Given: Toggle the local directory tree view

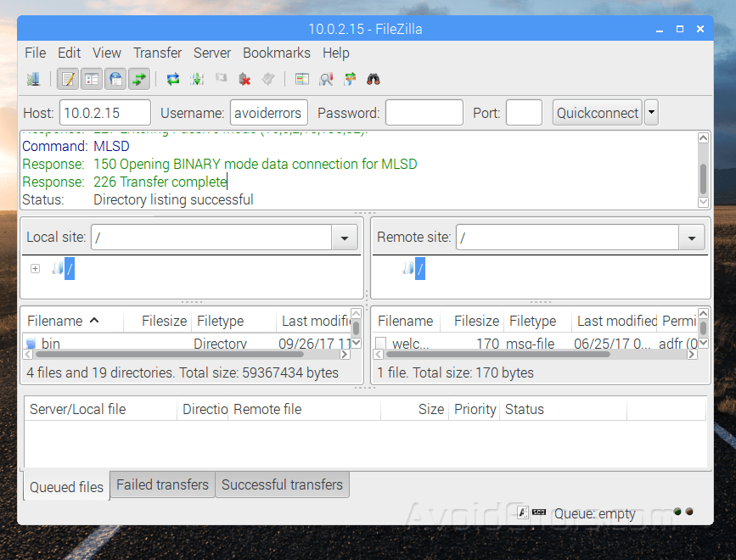Looking at the screenshot, I should click(93, 79).
